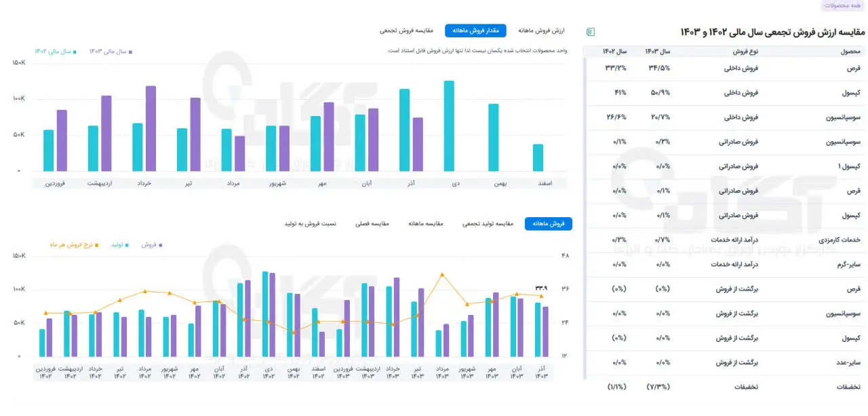Click the teal اسفند bar in upper chart

pyautogui.click(x=538, y=158)
